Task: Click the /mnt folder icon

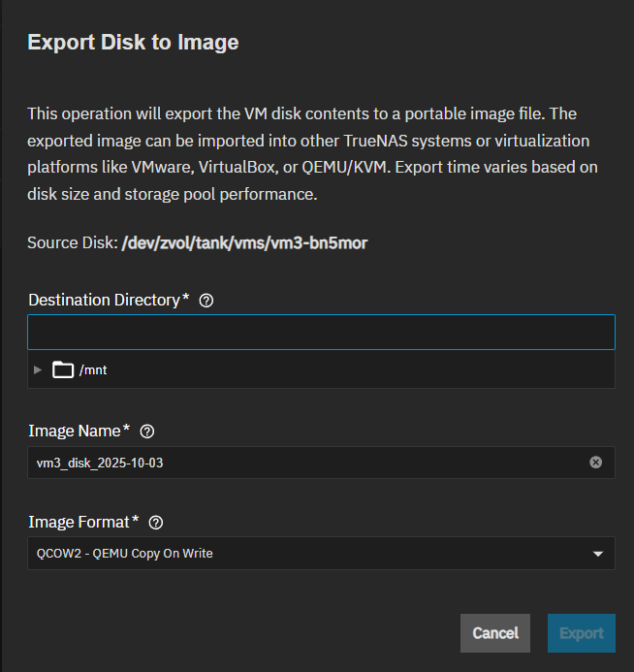Action: 63,369
